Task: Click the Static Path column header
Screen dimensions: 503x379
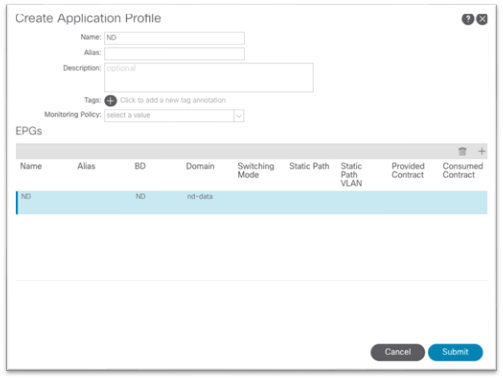Action: pyautogui.click(x=309, y=166)
